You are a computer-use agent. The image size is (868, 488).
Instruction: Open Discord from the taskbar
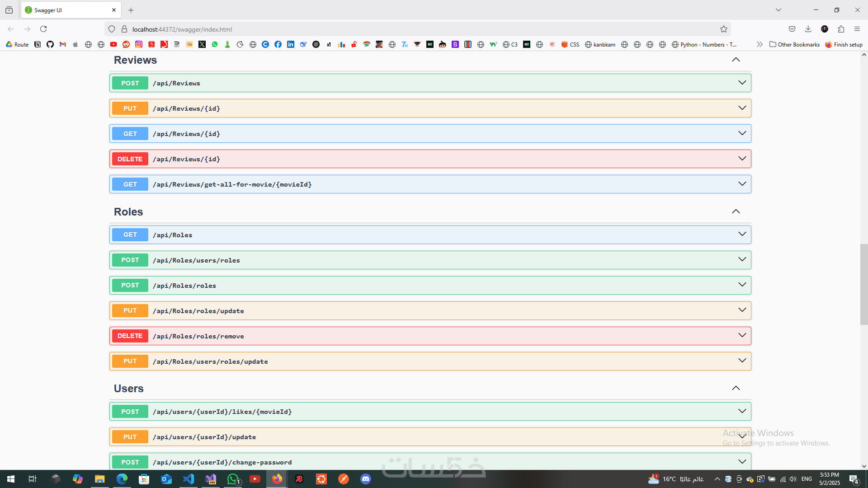click(x=366, y=479)
